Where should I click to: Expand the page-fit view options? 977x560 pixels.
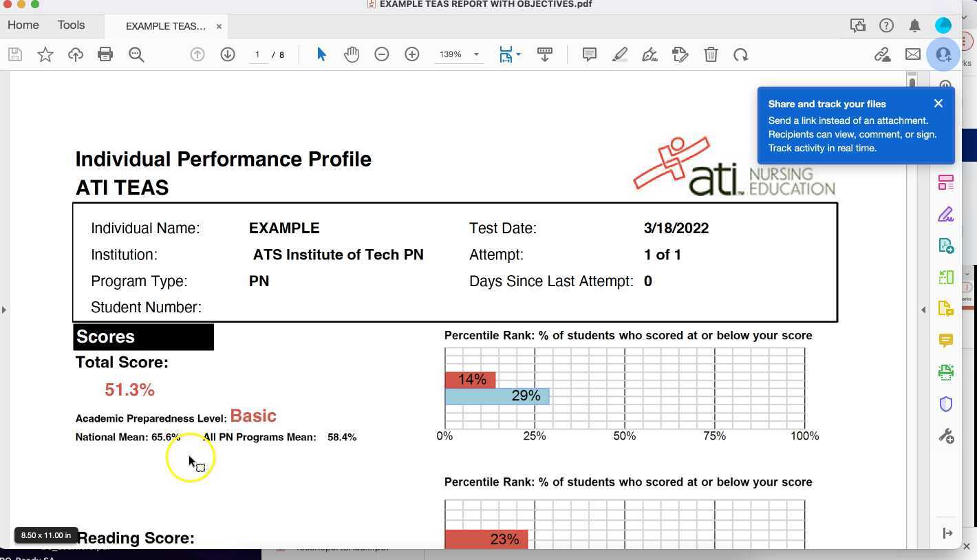click(x=518, y=54)
